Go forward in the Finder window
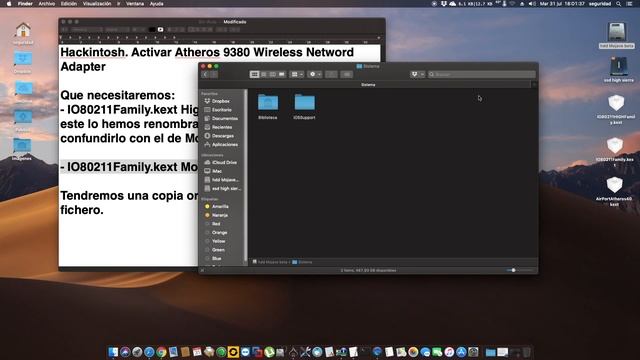640x360 pixels. (214, 74)
